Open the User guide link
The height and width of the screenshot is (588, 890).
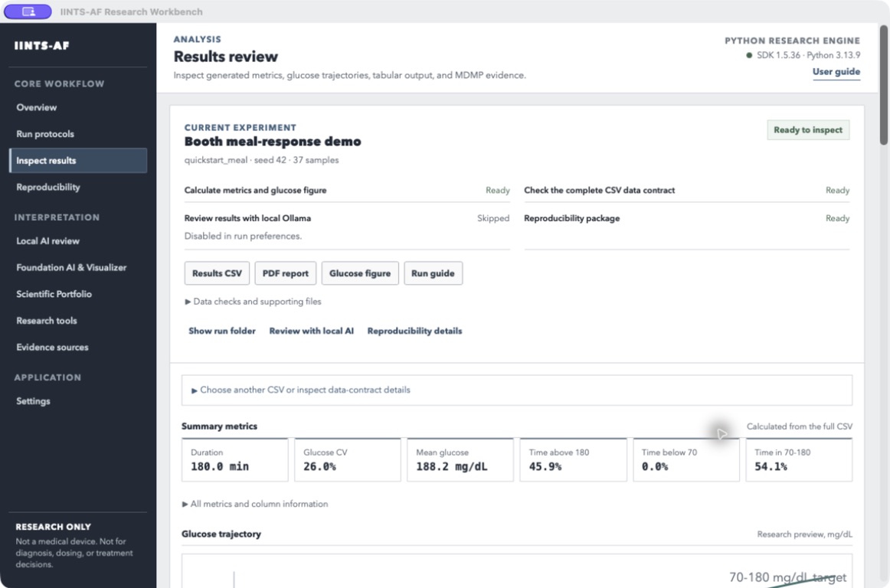pos(836,71)
